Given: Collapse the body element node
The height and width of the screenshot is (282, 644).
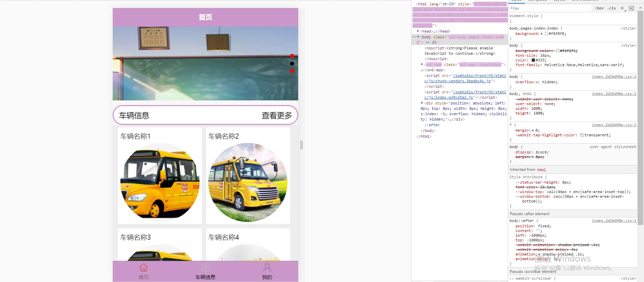Looking at the screenshot, I should [x=418, y=37].
